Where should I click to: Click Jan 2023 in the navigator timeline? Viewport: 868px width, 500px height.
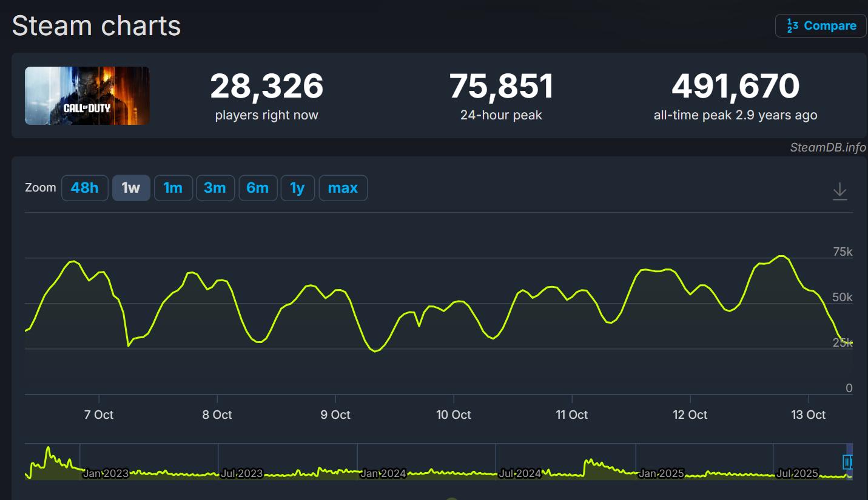pyautogui.click(x=106, y=473)
